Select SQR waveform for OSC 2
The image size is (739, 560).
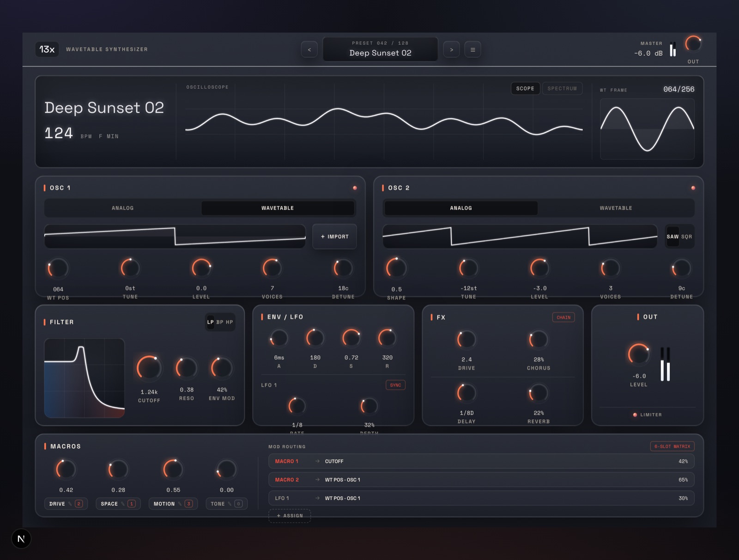tap(686, 237)
